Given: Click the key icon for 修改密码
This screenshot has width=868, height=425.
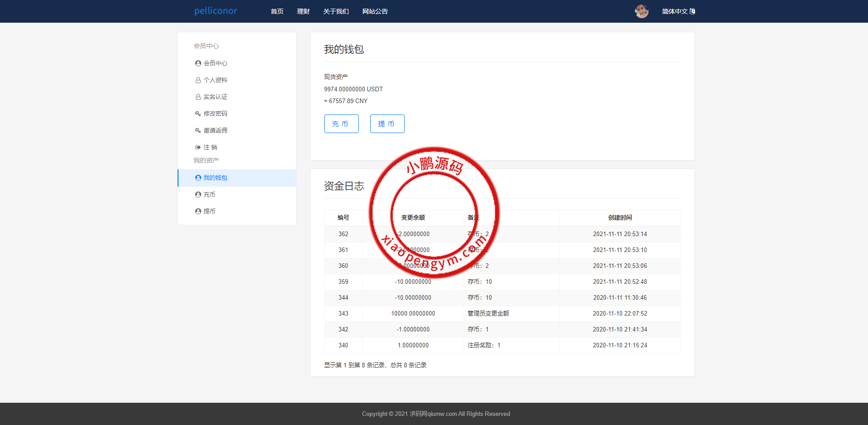Looking at the screenshot, I should pyautogui.click(x=198, y=113).
